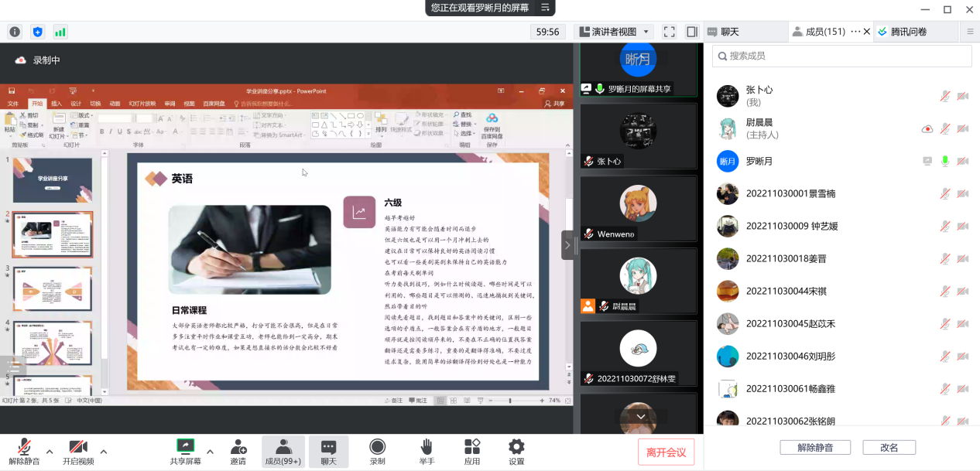Expand video options arrow beside 开启视频
The width and height of the screenshot is (980, 471).
click(x=104, y=452)
